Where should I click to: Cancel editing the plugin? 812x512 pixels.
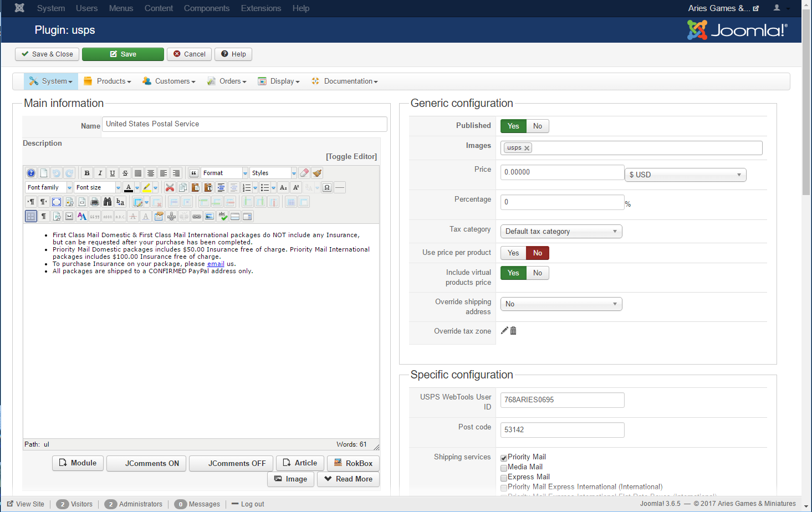(x=189, y=54)
